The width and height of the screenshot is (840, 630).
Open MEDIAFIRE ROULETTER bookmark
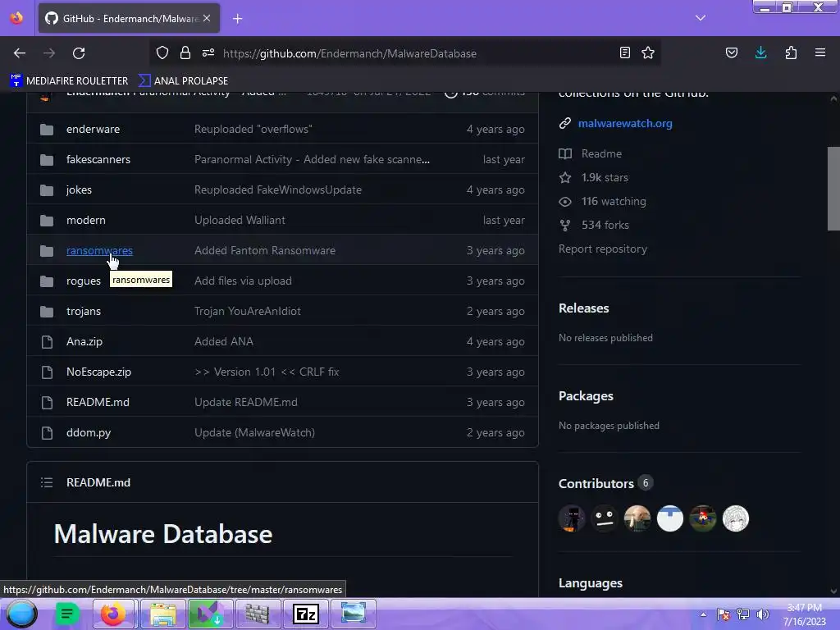tap(69, 81)
